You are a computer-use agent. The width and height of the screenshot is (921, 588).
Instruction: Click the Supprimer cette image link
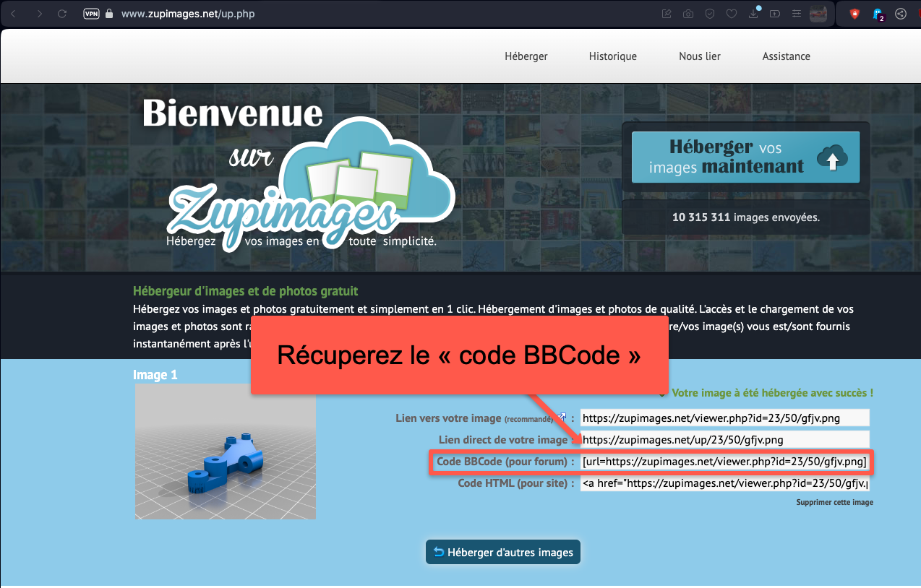(834, 502)
